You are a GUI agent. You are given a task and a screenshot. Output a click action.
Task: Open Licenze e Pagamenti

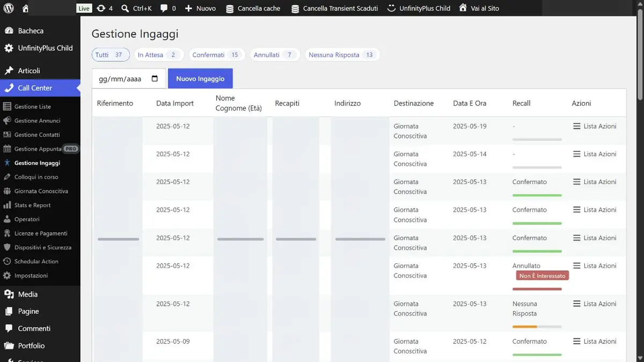pos(40,233)
